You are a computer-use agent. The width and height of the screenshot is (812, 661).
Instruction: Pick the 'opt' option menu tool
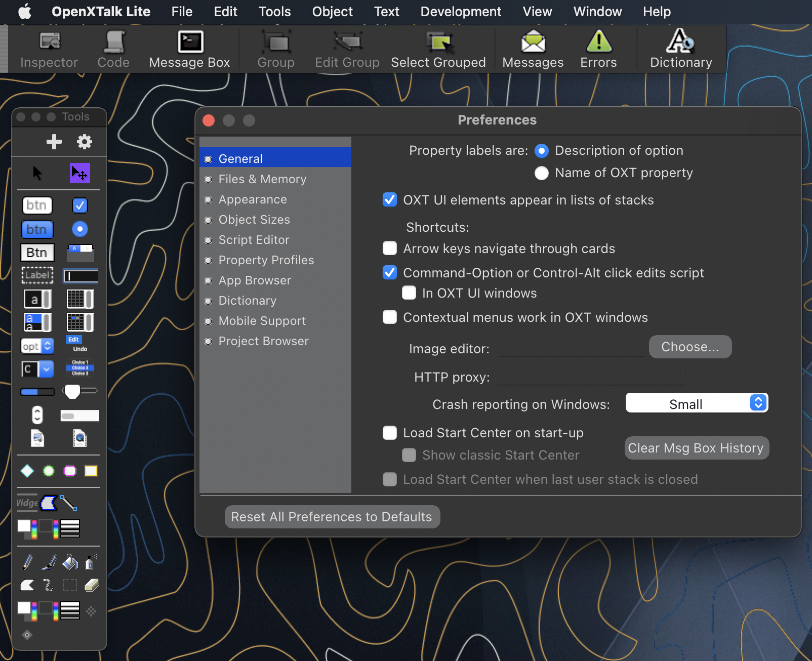click(x=37, y=346)
